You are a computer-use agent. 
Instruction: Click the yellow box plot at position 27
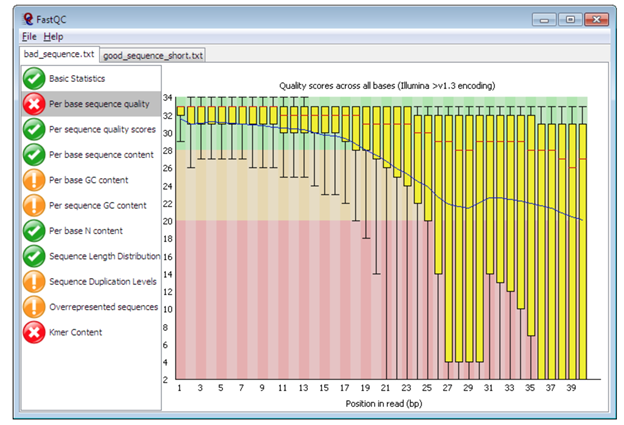pos(448,238)
